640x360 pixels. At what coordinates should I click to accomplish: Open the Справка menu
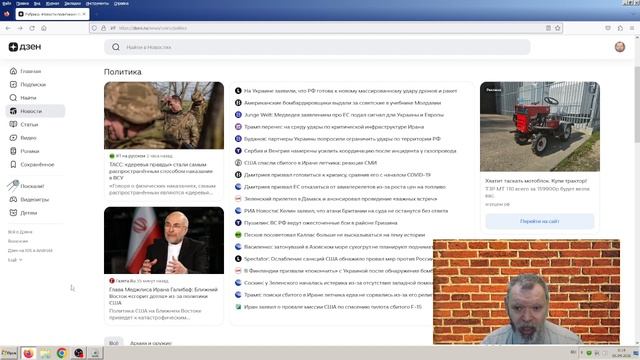(x=121, y=3)
